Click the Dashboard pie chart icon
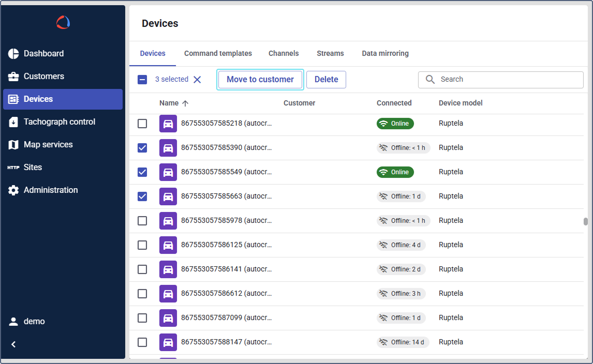The height and width of the screenshot is (364, 593). 13,54
